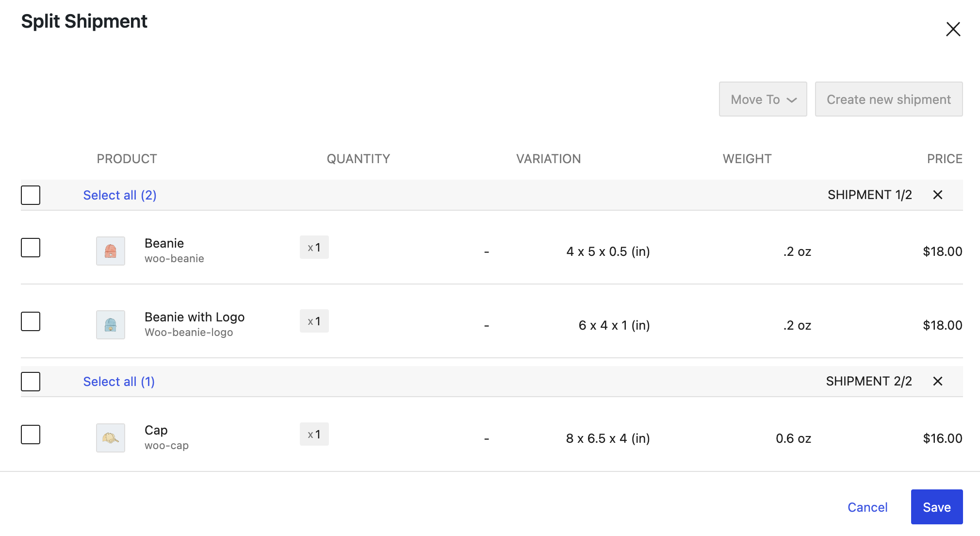The image size is (980, 536).
Task: Click the x1 quantity badge for Cap
Action: (314, 434)
